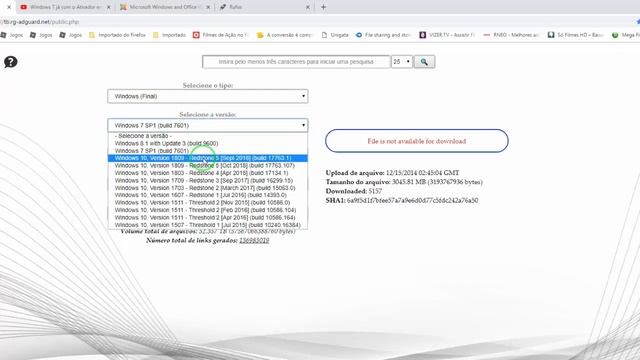Select Windows 10 1511 Apr 2016 option

[x=208, y=218]
